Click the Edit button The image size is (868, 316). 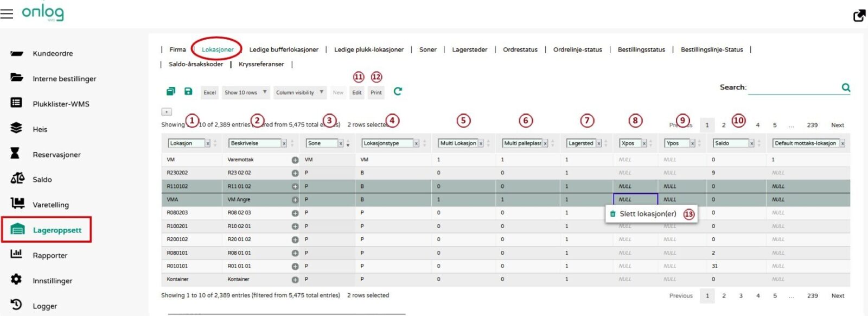pos(356,92)
